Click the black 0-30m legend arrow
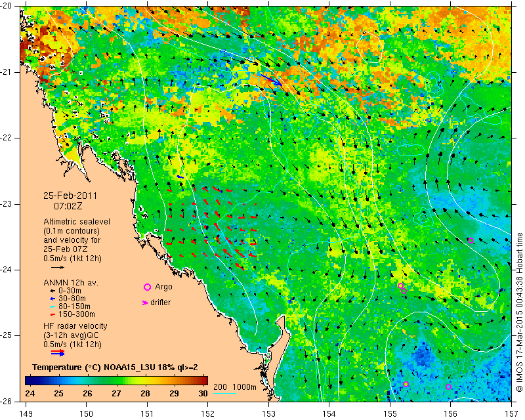This screenshot has width=525, height=420. (52, 291)
